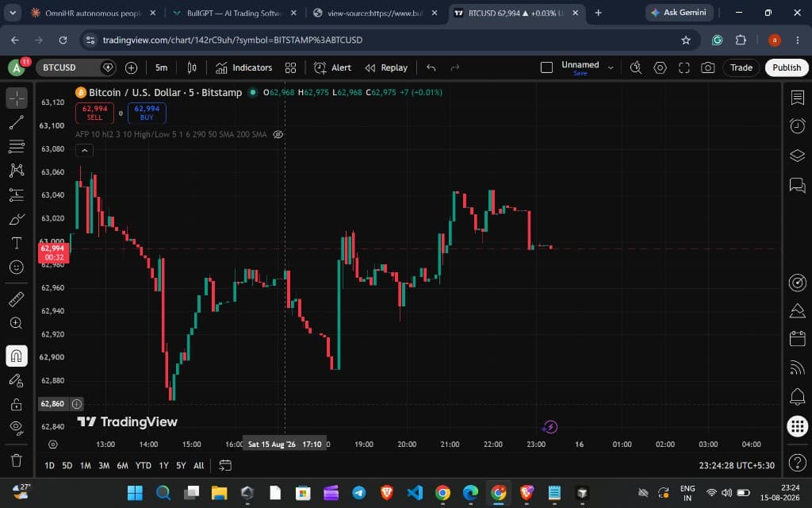Open the 5m interval selector

pos(161,67)
